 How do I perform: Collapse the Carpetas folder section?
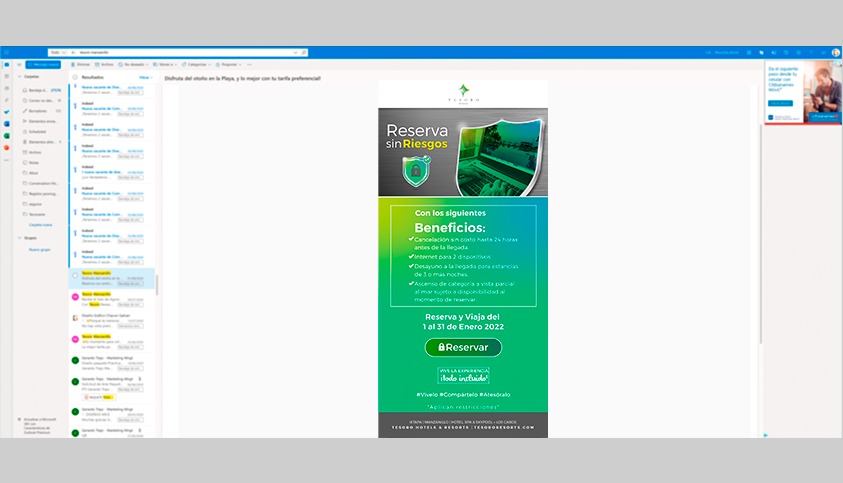click(19, 76)
